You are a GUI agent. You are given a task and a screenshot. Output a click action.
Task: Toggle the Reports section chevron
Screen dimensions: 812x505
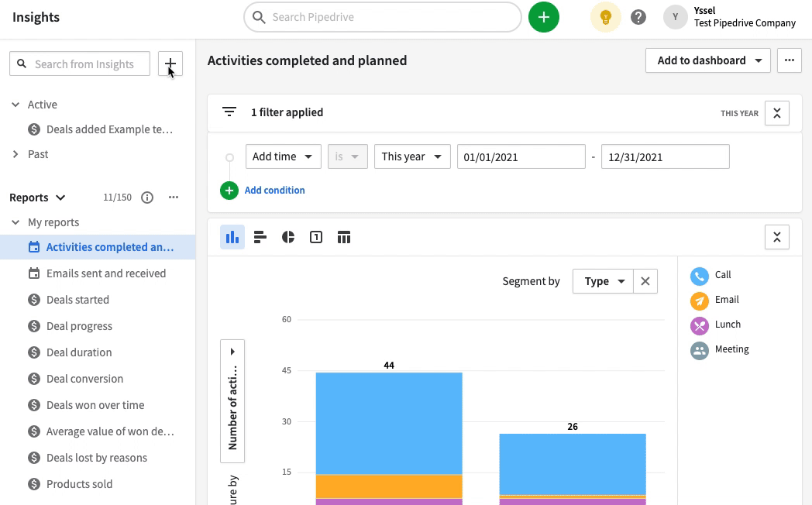pos(60,198)
